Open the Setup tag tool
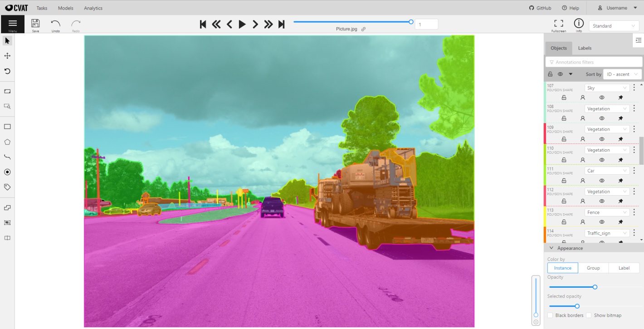 [7, 187]
